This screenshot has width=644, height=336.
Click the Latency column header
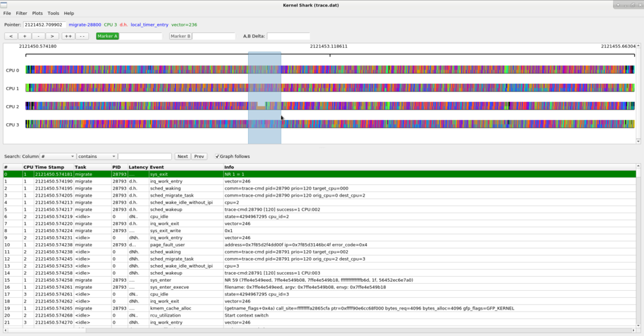tap(138, 167)
